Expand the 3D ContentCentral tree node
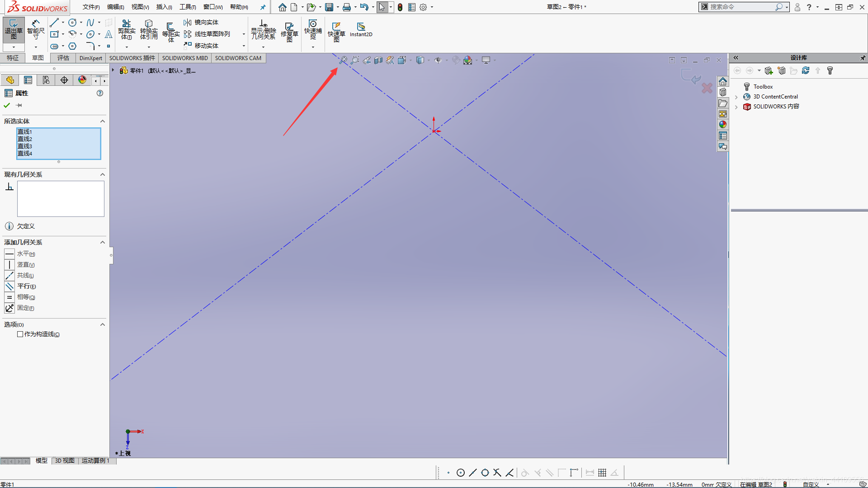The width and height of the screenshot is (868, 488). coord(736,97)
